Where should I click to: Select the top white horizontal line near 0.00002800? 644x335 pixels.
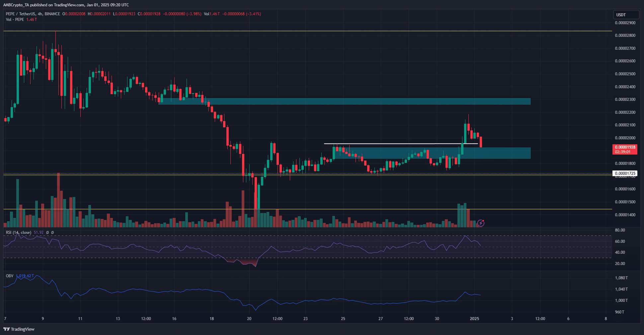click(x=307, y=31)
